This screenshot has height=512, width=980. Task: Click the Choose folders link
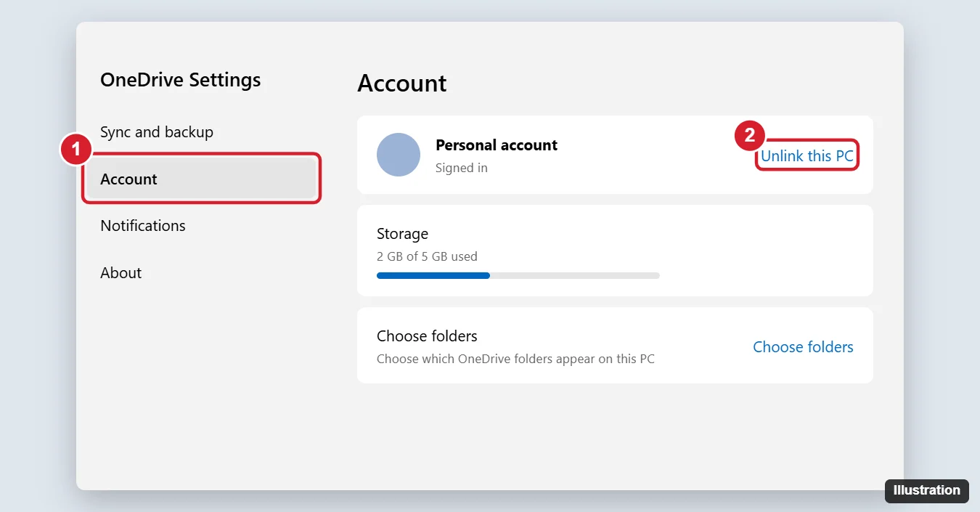[x=803, y=347]
